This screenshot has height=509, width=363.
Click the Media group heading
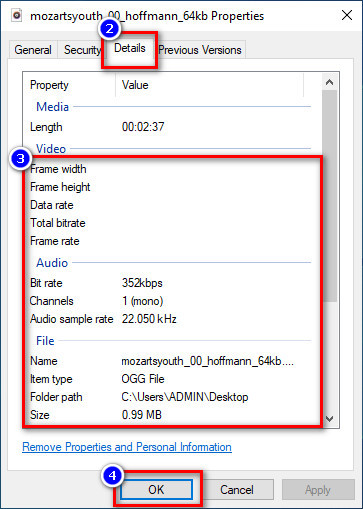[x=52, y=107]
